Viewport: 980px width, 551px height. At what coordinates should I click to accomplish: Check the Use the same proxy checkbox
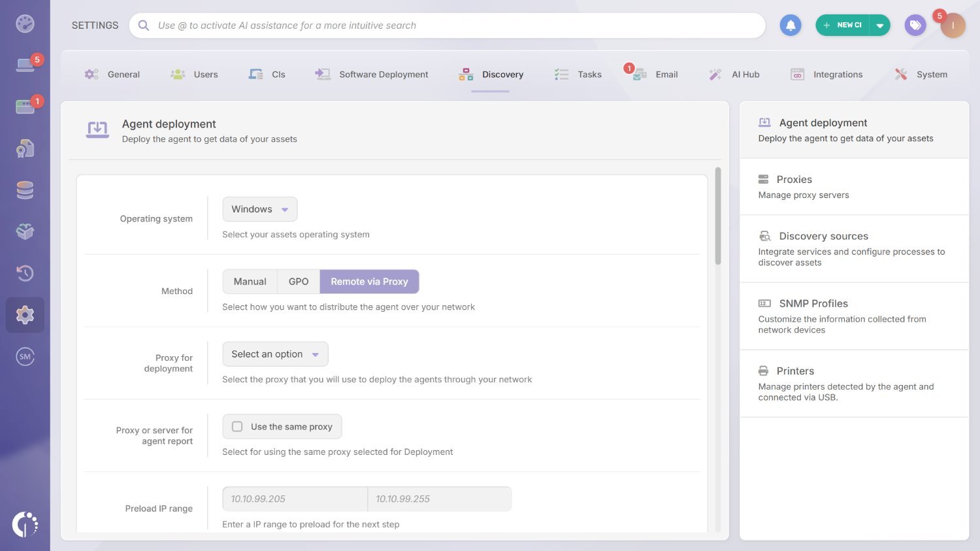tap(237, 426)
